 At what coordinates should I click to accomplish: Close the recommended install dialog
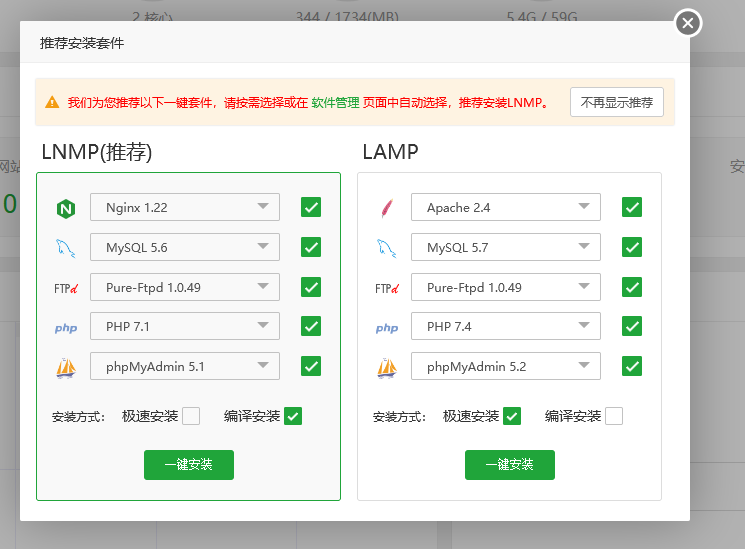(x=688, y=23)
